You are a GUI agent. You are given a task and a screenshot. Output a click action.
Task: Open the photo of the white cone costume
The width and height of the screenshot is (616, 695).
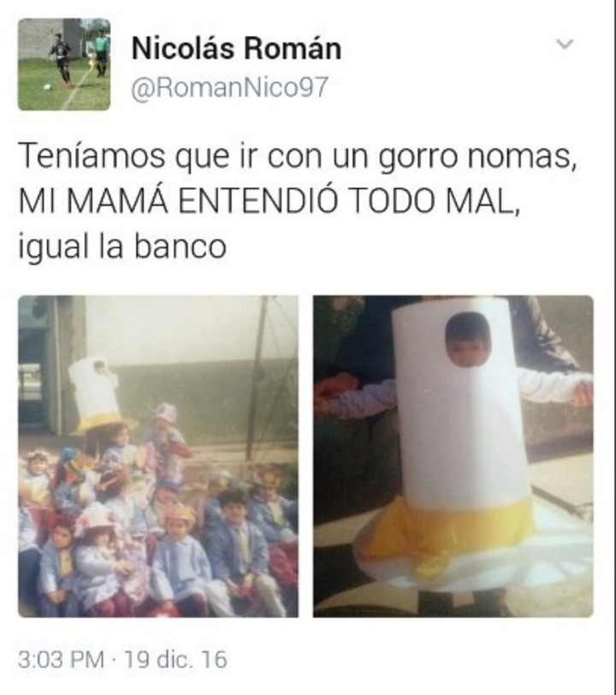click(453, 456)
